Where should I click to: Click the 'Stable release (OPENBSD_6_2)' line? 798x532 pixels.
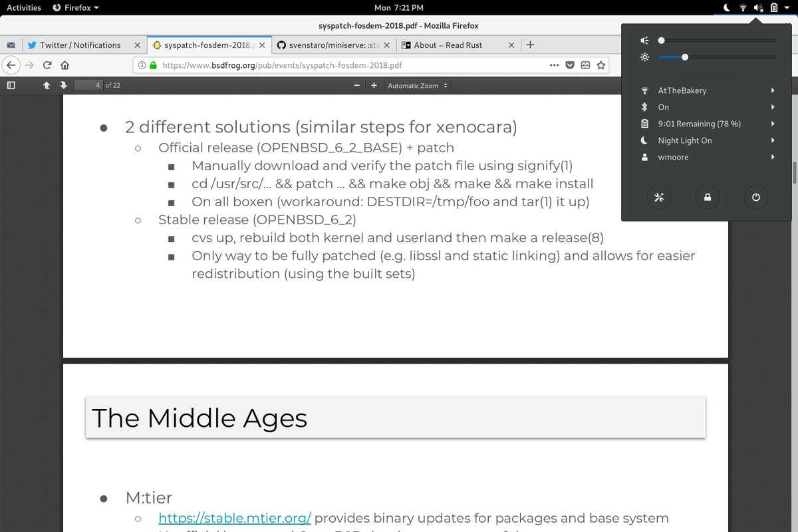[x=257, y=219]
